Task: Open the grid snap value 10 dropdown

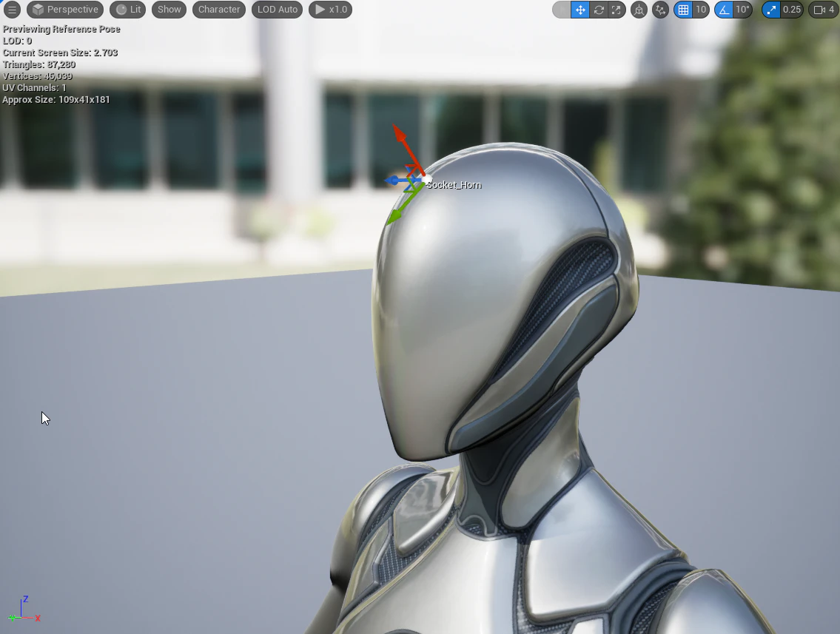Action: tap(701, 10)
